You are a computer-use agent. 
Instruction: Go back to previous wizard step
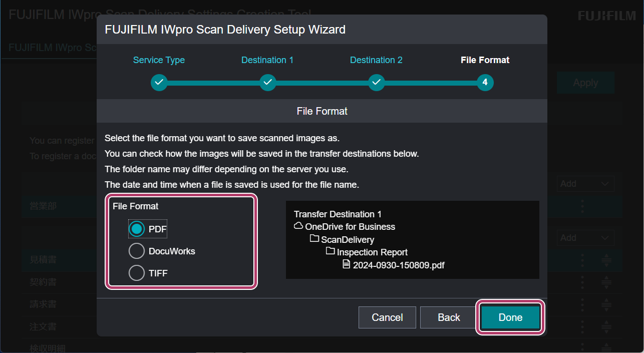449,317
